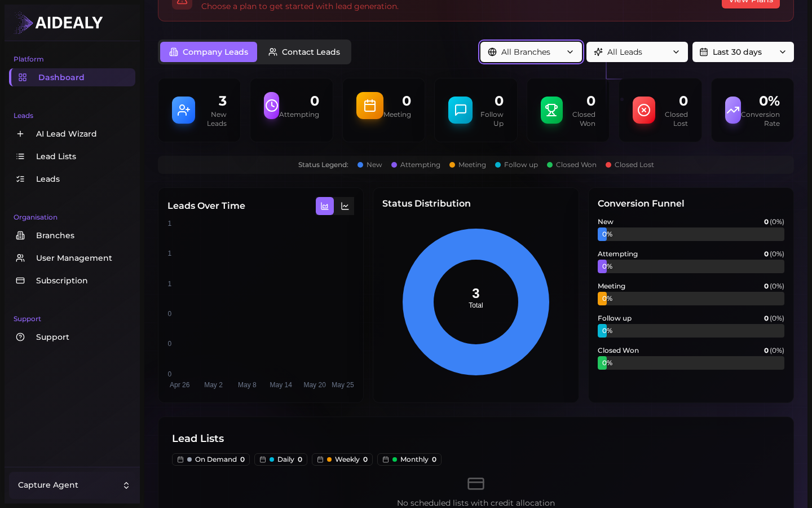812x508 pixels.
Task: Select the Company Leads tab
Action: 209,52
